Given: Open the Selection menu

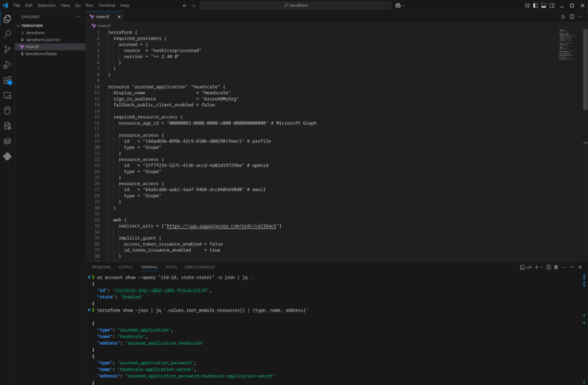Looking at the screenshot, I should click(47, 6).
